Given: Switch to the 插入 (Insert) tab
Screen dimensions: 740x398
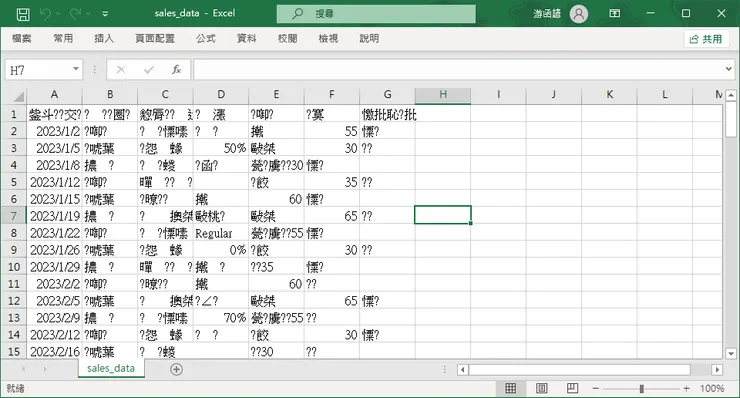Looking at the screenshot, I should [104, 39].
